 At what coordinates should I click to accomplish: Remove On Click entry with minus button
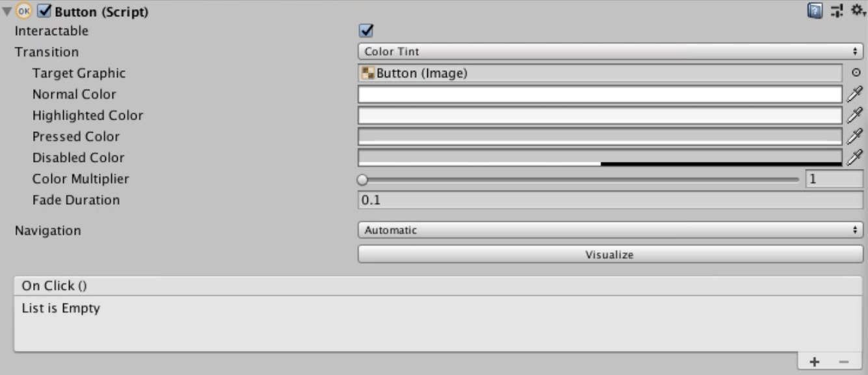(844, 362)
